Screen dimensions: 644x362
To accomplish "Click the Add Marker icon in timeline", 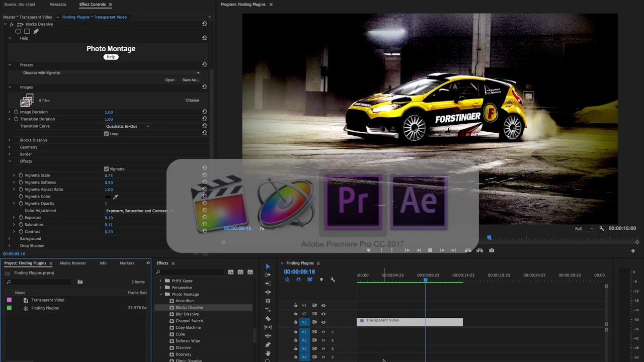I will pyautogui.click(x=321, y=280).
